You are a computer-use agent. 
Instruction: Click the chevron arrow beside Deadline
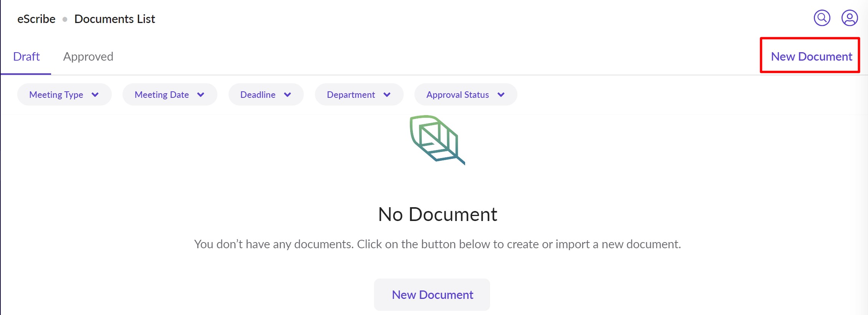[x=288, y=95]
